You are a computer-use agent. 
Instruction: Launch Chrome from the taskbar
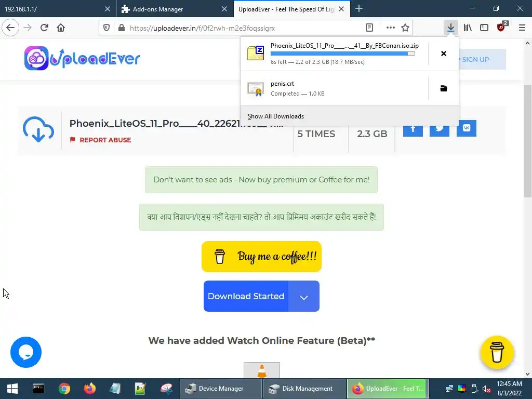click(64, 389)
